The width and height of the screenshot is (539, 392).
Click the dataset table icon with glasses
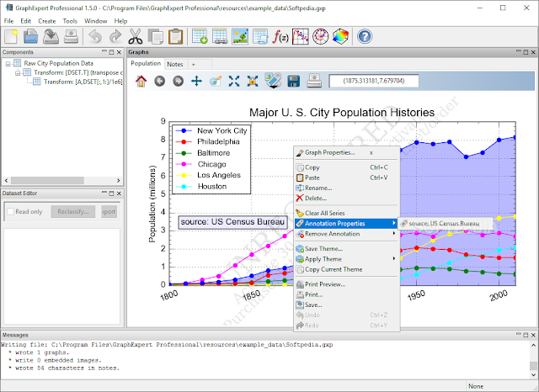tap(220, 36)
